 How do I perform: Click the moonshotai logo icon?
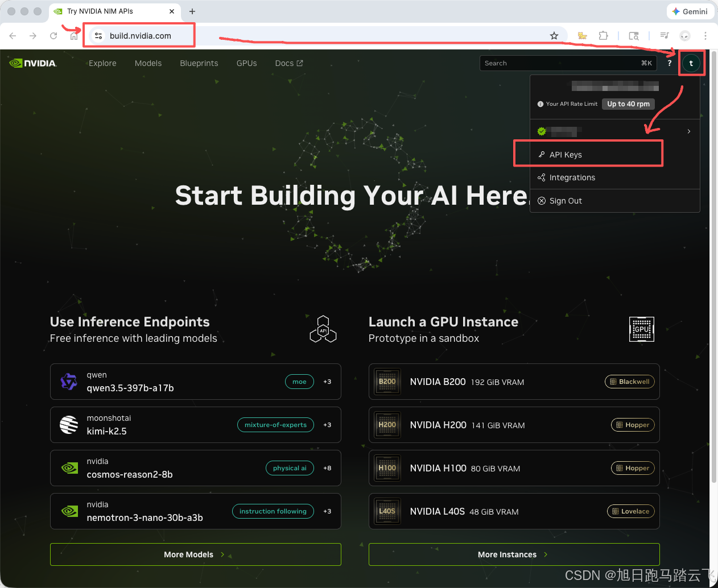click(69, 425)
